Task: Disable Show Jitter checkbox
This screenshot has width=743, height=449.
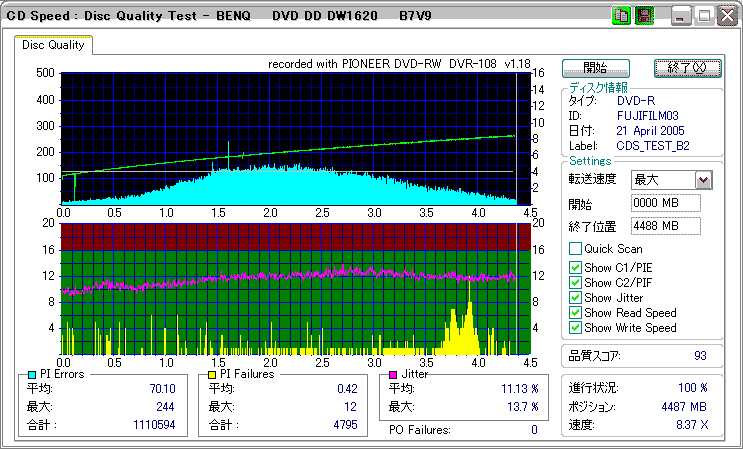Action: [575, 297]
